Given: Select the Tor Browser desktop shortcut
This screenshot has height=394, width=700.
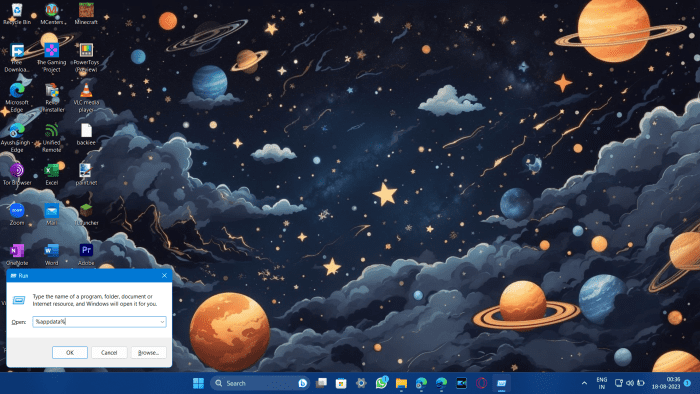Looking at the screenshot, I should click(x=17, y=174).
